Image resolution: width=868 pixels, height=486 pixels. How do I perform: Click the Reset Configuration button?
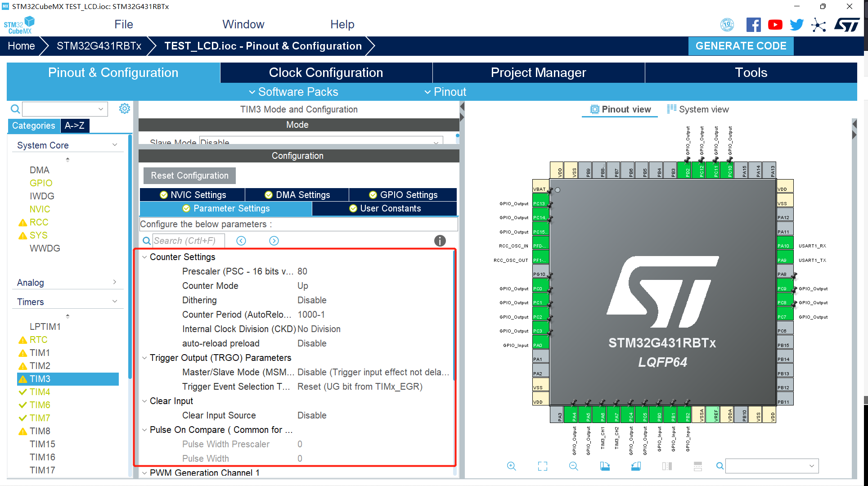tap(189, 175)
